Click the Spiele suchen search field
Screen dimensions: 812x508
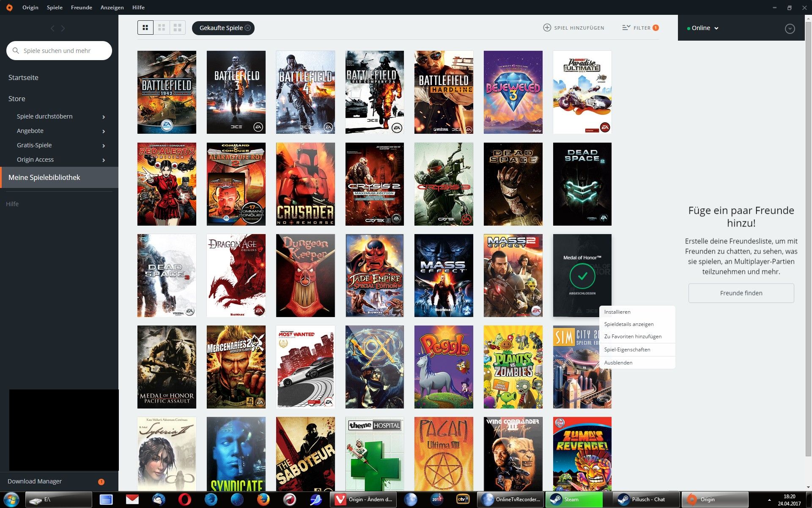click(x=59, y=51)
